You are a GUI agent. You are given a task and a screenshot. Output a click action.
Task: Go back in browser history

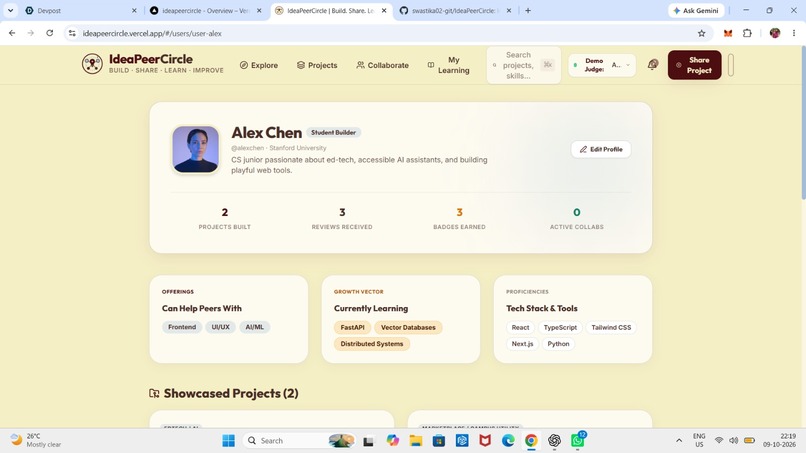(12, 33)
